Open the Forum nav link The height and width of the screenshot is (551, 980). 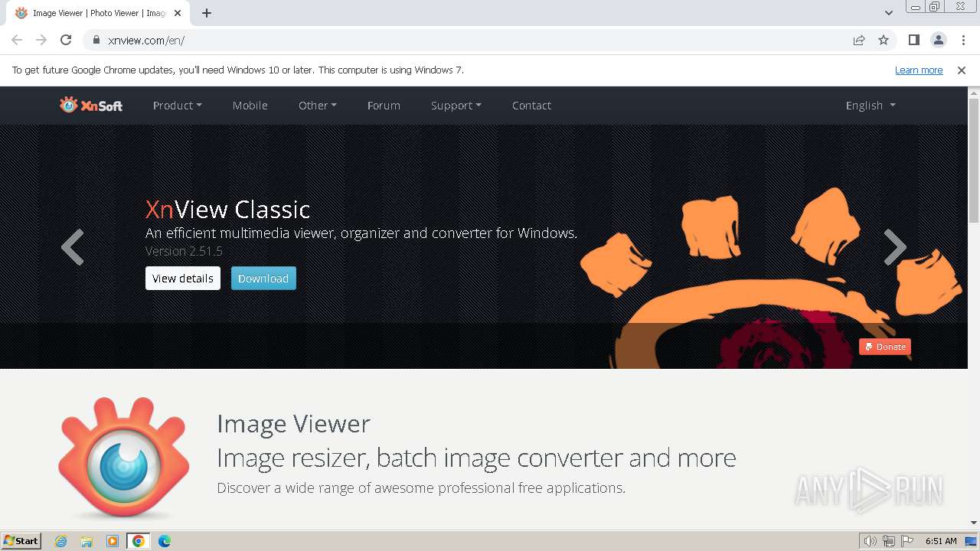384,106
